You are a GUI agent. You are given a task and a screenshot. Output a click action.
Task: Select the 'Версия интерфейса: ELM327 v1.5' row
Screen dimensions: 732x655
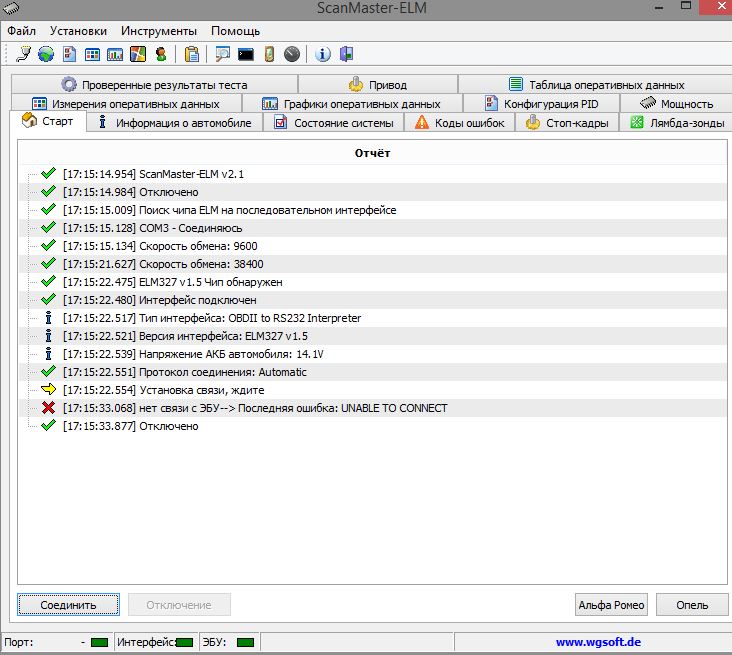pyautogui.click(x=373, y=336)
